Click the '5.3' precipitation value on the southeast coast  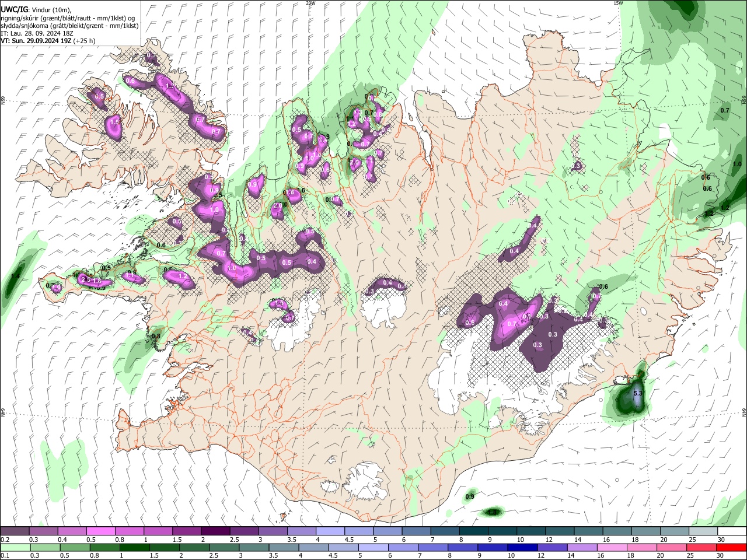pos(638,394)
